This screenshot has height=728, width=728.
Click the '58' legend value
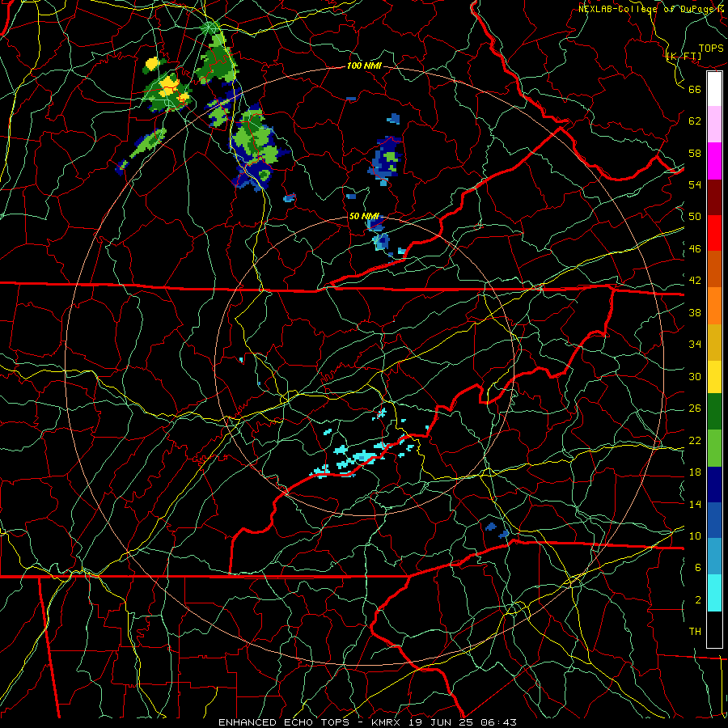(x=695, y=153)
